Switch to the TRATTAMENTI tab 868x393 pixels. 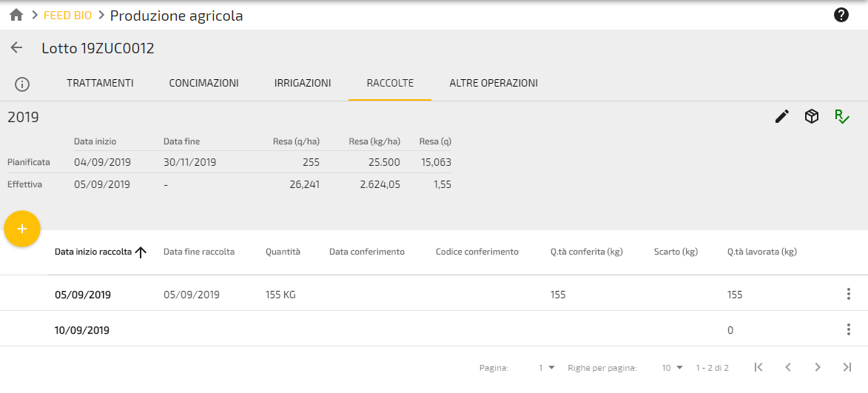(x=100, y=84)
